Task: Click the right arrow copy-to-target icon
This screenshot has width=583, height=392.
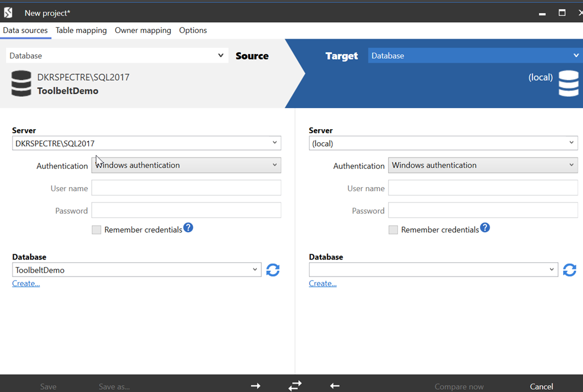Action: 256,386
